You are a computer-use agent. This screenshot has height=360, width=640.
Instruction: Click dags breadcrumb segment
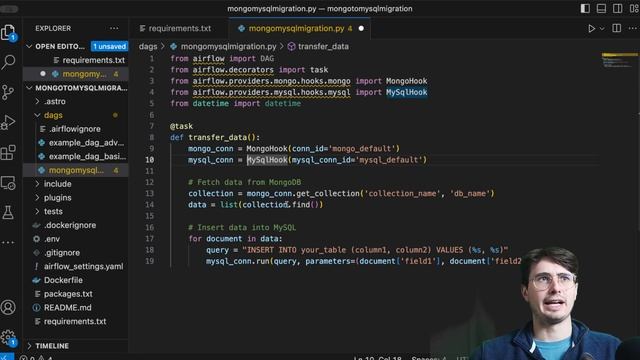pyautogui.click(x=148, y=47)
